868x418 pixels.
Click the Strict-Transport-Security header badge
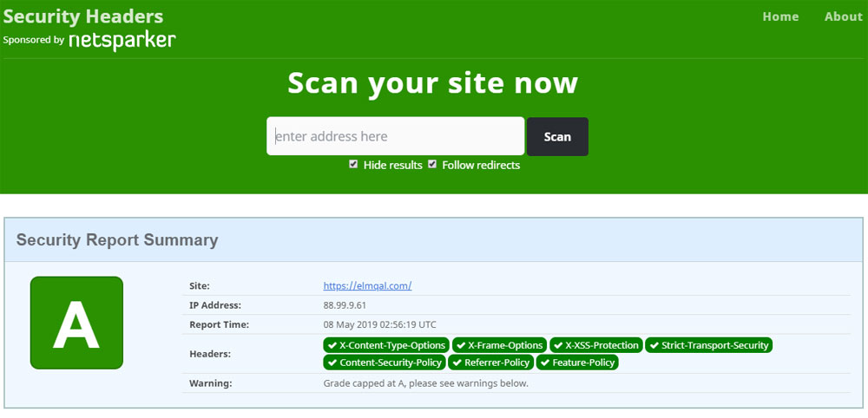[708, 345]
